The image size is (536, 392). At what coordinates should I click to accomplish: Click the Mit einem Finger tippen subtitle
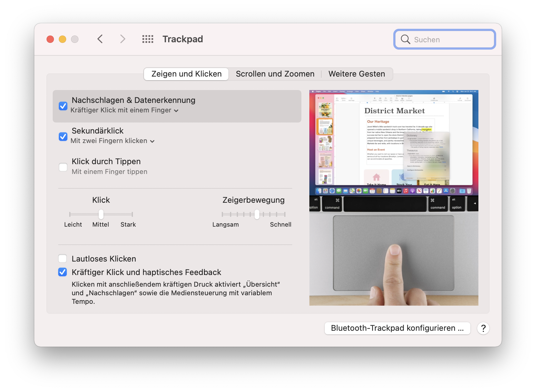click(109, 171)
